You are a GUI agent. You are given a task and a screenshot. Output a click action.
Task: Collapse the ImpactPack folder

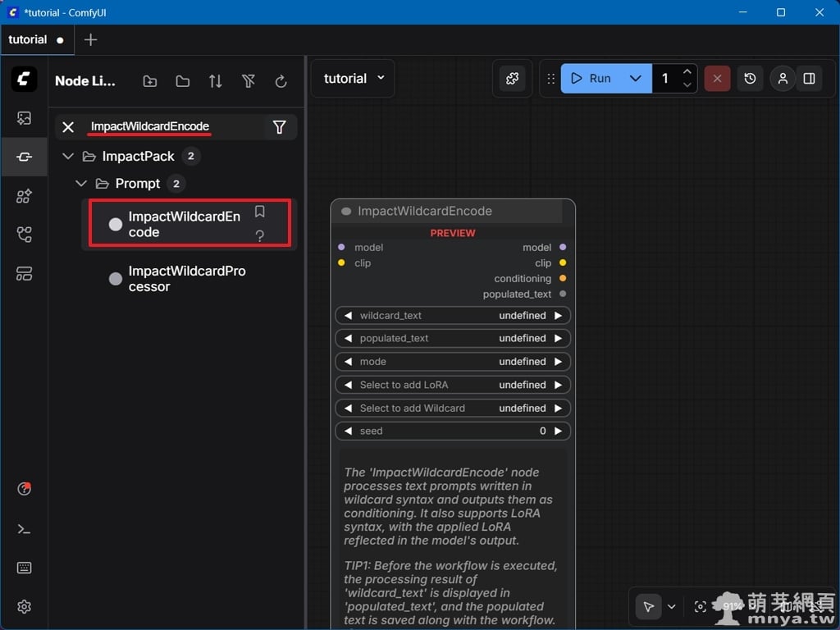click(68, 156)
